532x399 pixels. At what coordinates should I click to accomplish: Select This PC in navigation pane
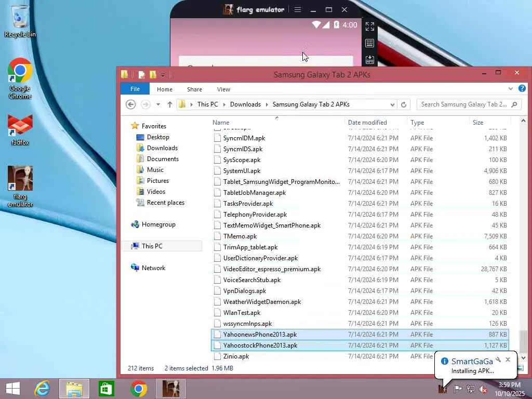coord(152,246)
